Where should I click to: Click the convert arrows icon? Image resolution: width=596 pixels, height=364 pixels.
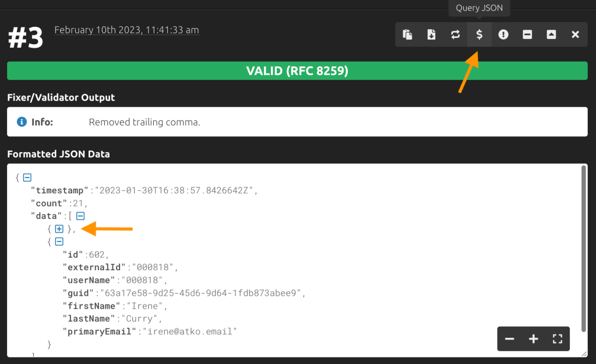[x=456, y=35]
